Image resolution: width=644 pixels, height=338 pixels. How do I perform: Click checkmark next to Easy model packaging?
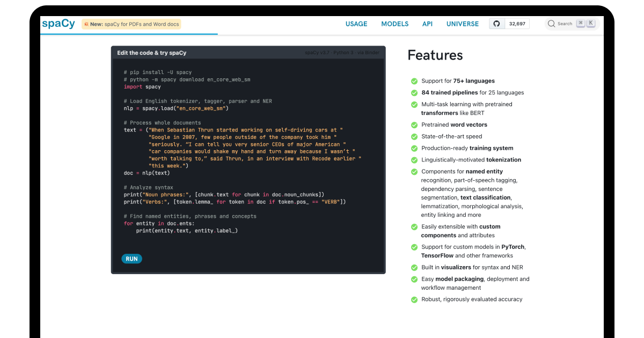[414, 280]
